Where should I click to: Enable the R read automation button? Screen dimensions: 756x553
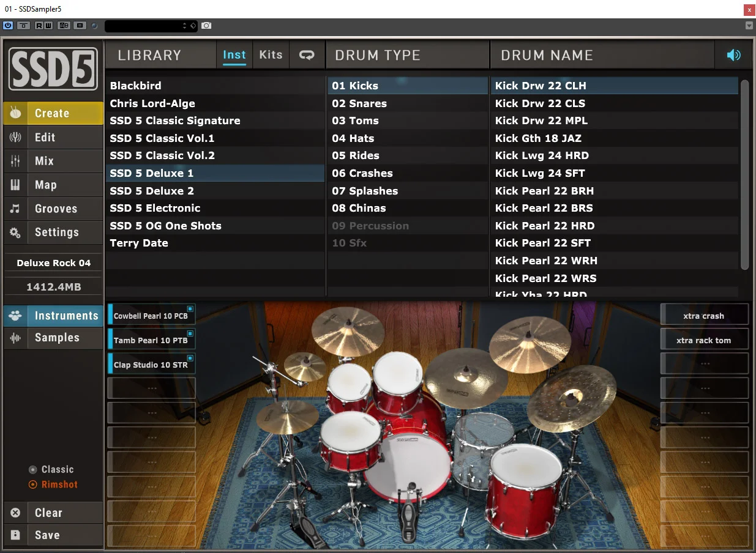coord(39,26)
